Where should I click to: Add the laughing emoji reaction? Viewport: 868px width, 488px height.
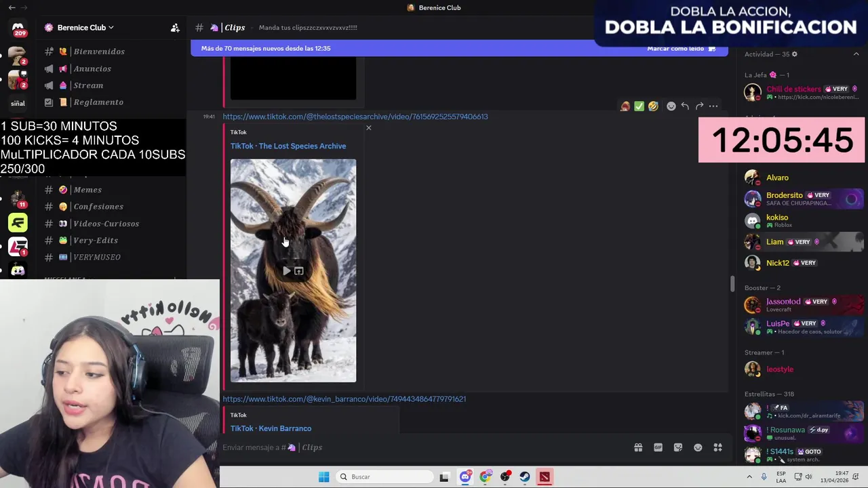point(653,106)
